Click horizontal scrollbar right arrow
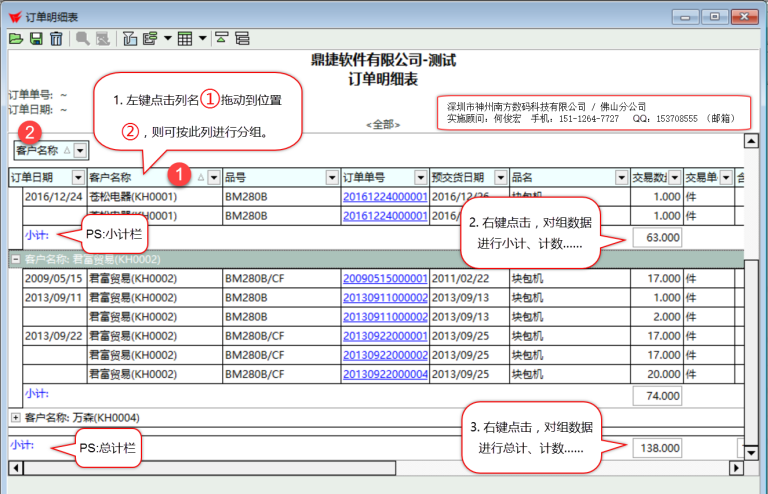This screenshot has height=494, width=768. pos(736,468)
